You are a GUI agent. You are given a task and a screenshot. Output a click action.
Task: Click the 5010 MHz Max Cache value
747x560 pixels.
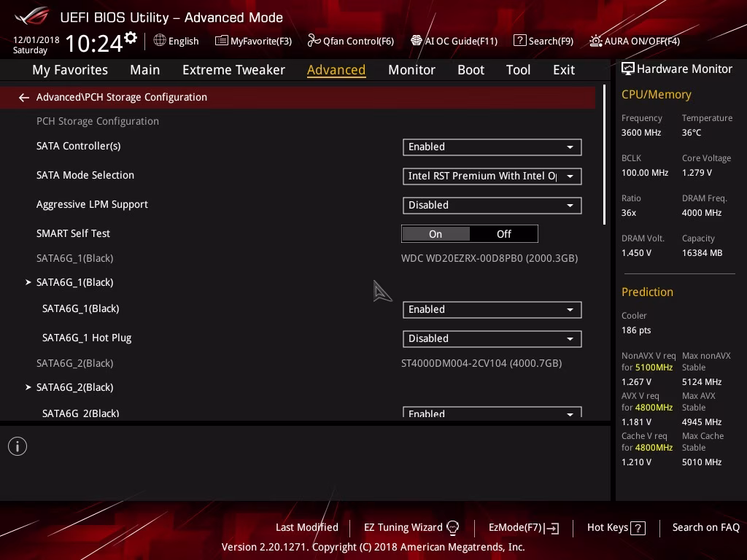click(701, 462)
